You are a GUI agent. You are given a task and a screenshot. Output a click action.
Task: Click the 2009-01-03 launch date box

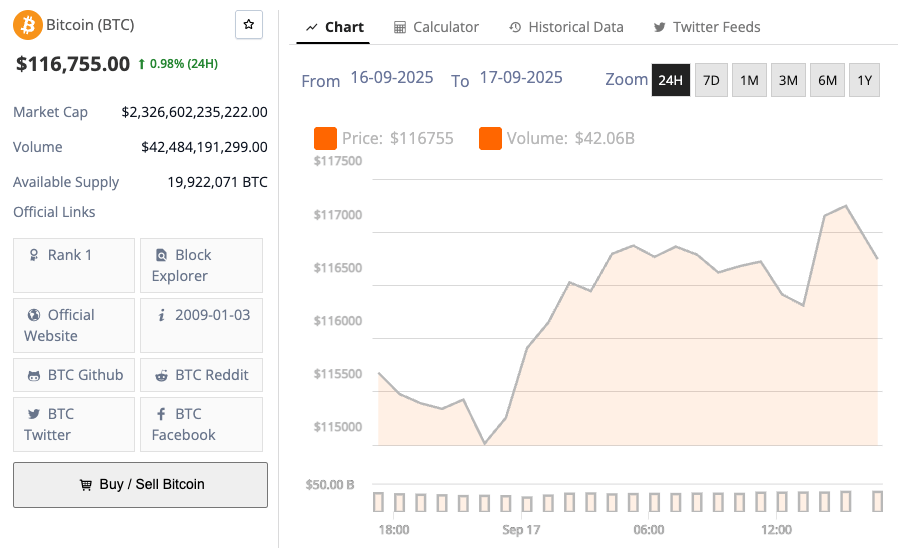(x=201, y=325)
